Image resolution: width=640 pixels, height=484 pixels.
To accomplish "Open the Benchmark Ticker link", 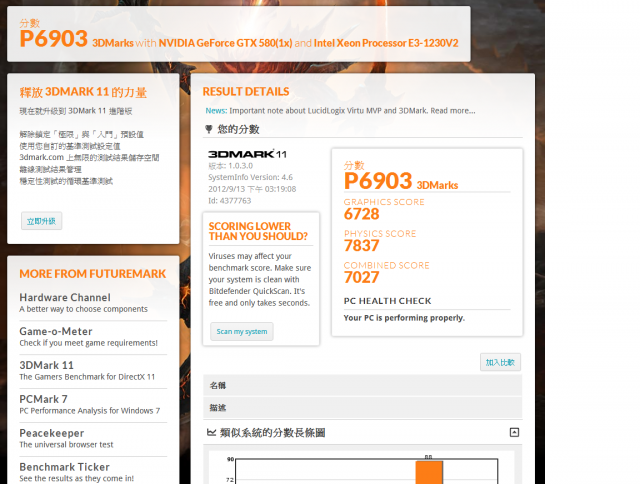I will coord(64,466).
